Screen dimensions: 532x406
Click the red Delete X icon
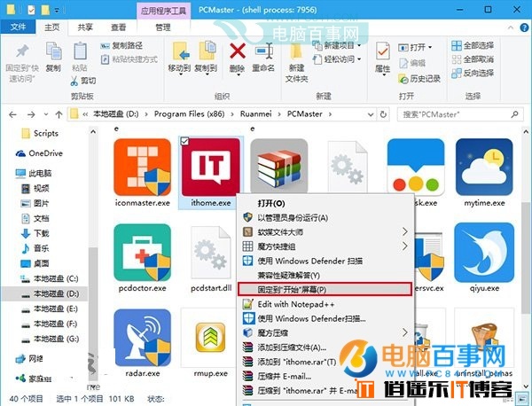click(237, 51)
